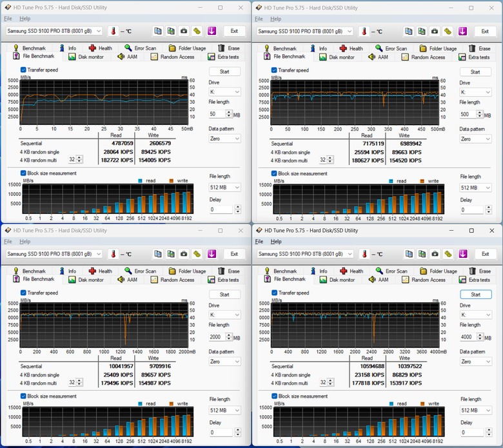
Task: Click file length 50 MB stepper in top-left window
Action: coord(229,113)
